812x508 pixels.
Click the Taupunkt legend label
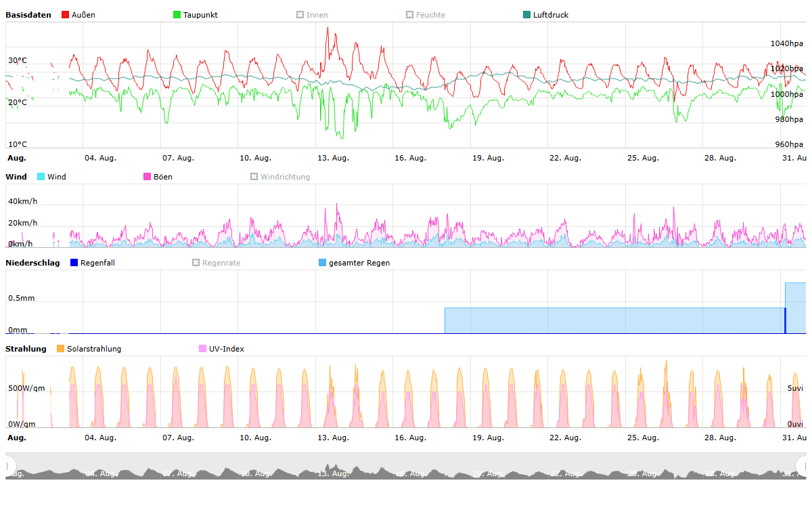click(x=200, y=15)
